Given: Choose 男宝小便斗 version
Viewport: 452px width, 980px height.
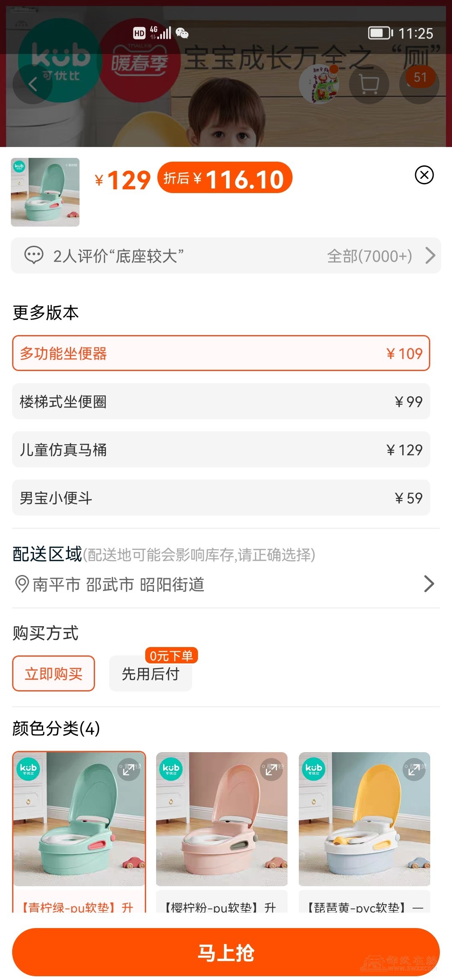Looking at the screenshot, I should pyautogui.click(x=221, y=498).
